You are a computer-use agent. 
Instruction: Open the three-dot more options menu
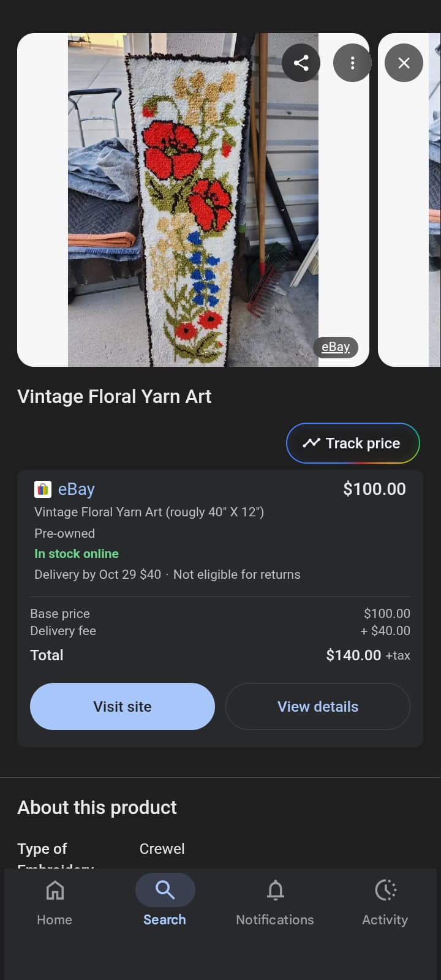(x=352, y=62)
